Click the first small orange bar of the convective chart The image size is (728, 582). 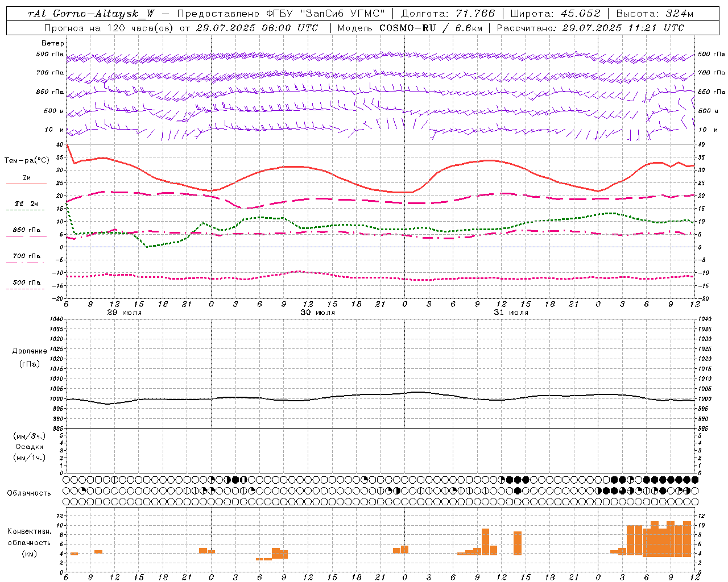74,554
